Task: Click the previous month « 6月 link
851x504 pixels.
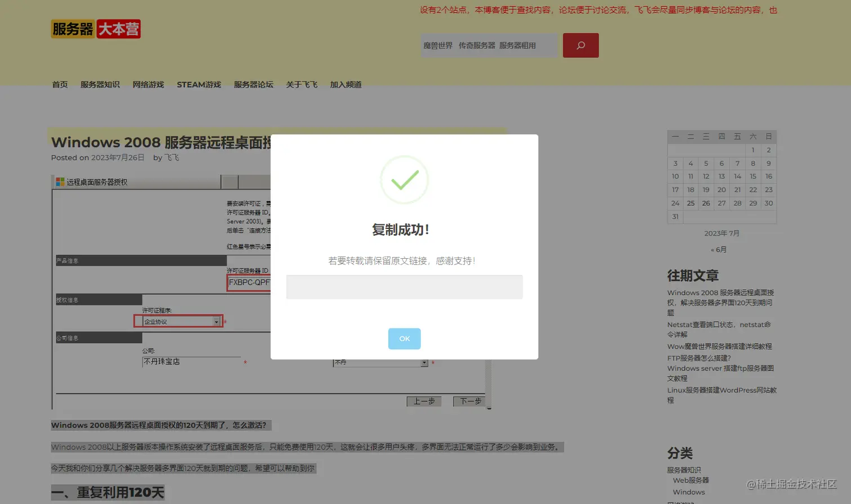Action: tap(719, 250)
